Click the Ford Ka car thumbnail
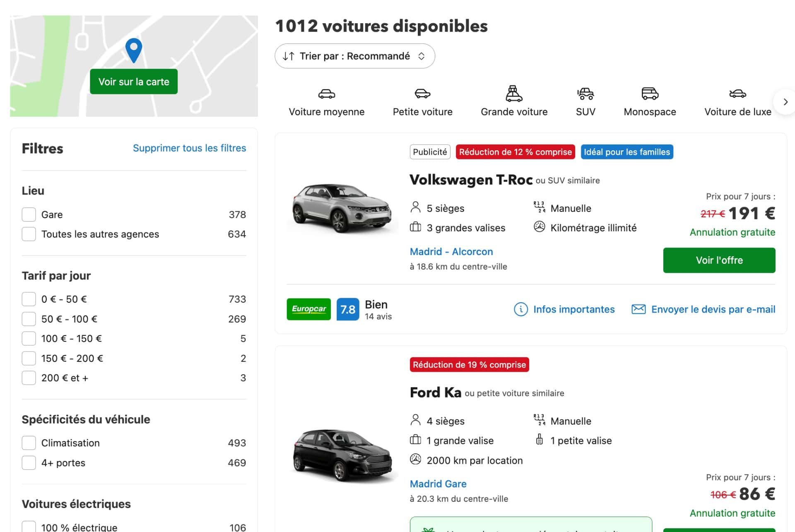Image resolution: width=795 pixels, height=532 pixels. [342, 455]
